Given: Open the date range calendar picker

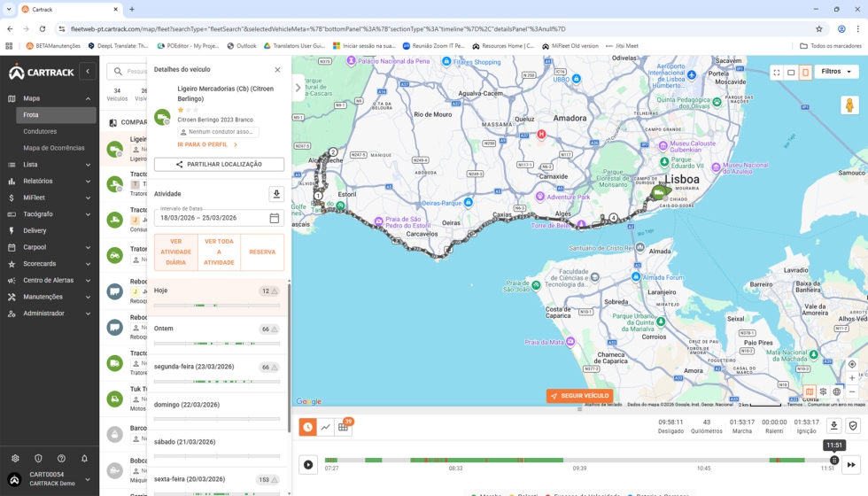Looking at the screenshot, I should point(274,218).
